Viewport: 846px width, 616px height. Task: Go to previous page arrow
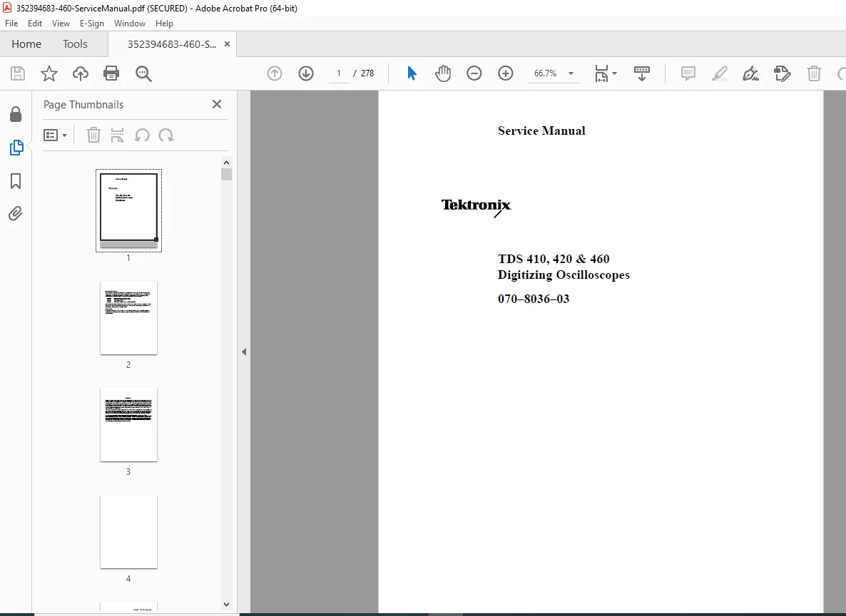(x=275, y=73)
